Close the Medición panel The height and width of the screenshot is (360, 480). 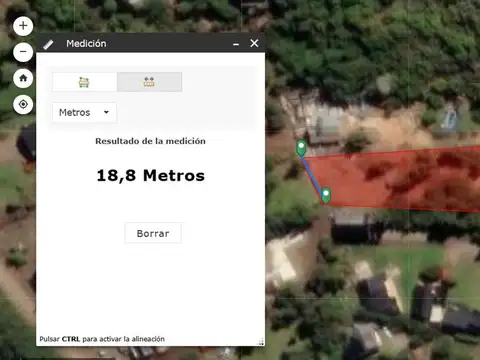tap(254, 43)
